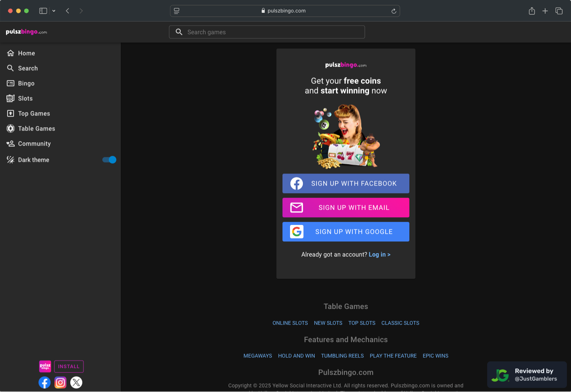The height and width of the screenshot is (392, 571).
Task: Open the HOLD AND WIN link
Action: (x=296, y=356)
